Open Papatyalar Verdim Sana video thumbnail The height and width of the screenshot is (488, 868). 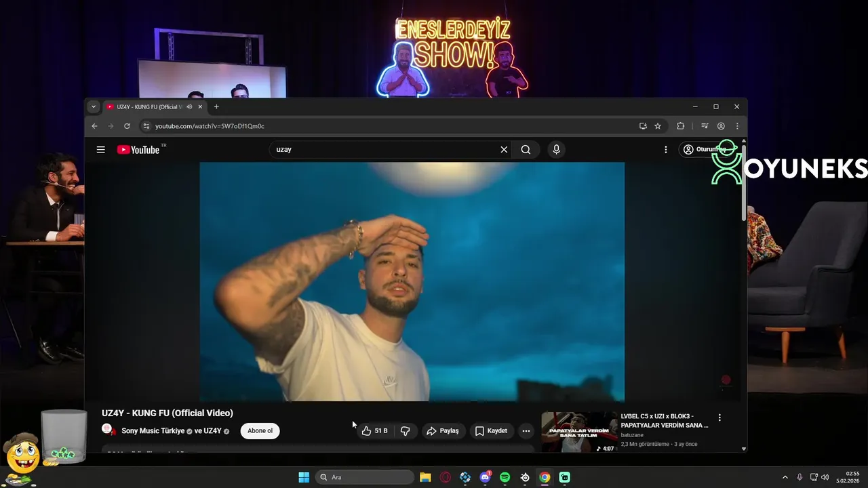click(579, 432)
